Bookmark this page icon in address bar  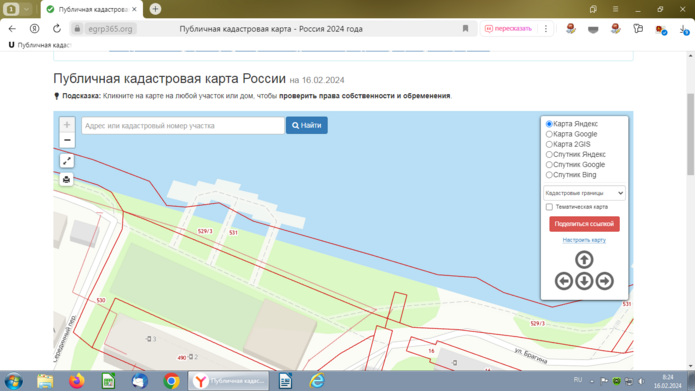tap(465, 29)
